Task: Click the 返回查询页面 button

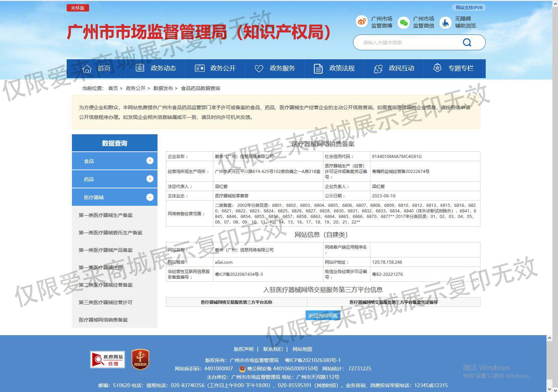Action: click(323, 316)
